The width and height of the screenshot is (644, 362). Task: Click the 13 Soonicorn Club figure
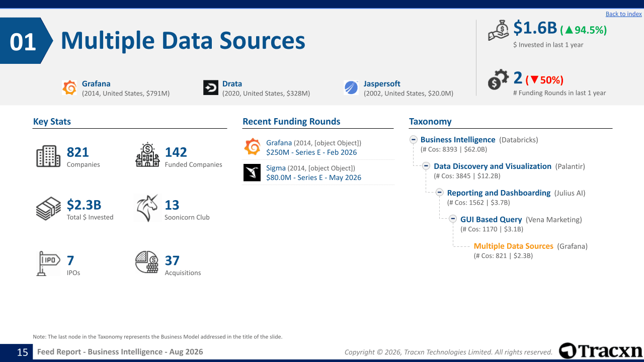(x=172, y=205)
